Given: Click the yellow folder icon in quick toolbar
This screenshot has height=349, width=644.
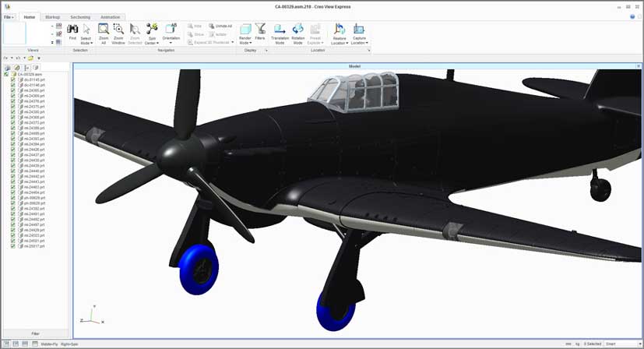Looking at the screenshot, I should point(30,58).
